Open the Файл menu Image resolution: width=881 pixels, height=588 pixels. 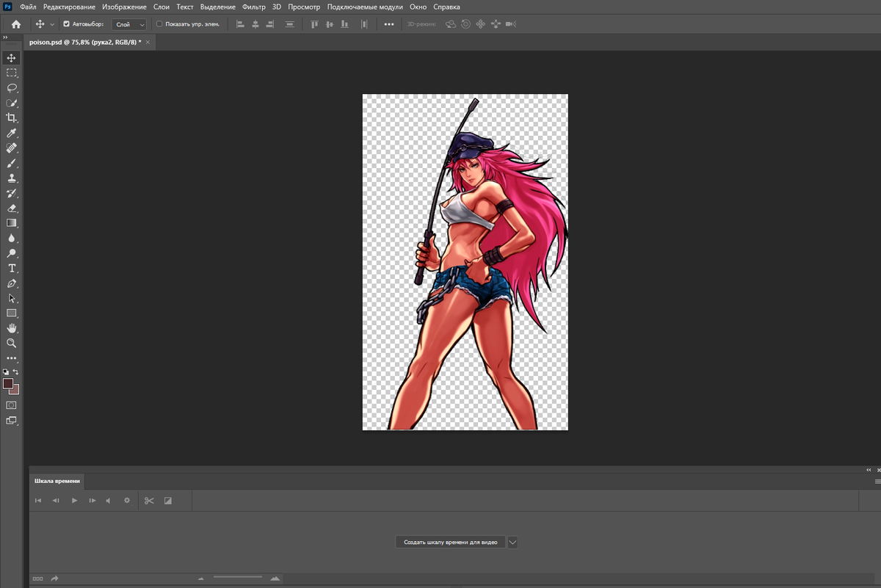pos(29,7)
